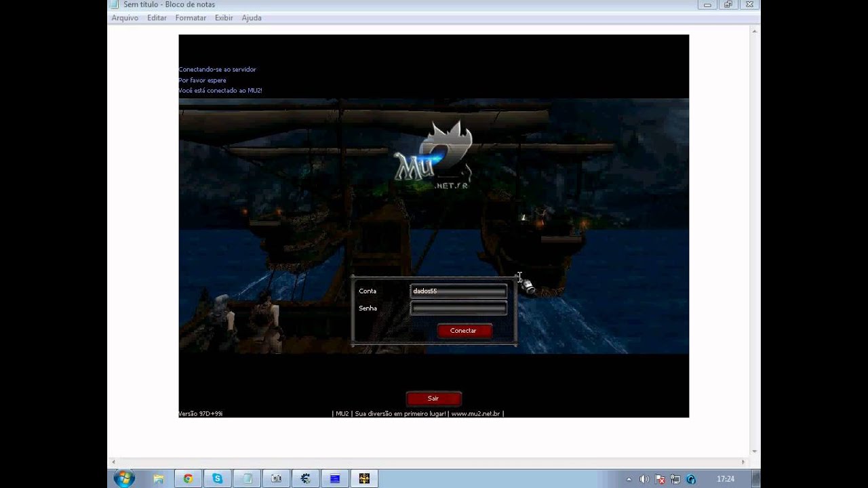Click the red Sair button
This screenshot has height=488, width=868.
tap(433, 399)
